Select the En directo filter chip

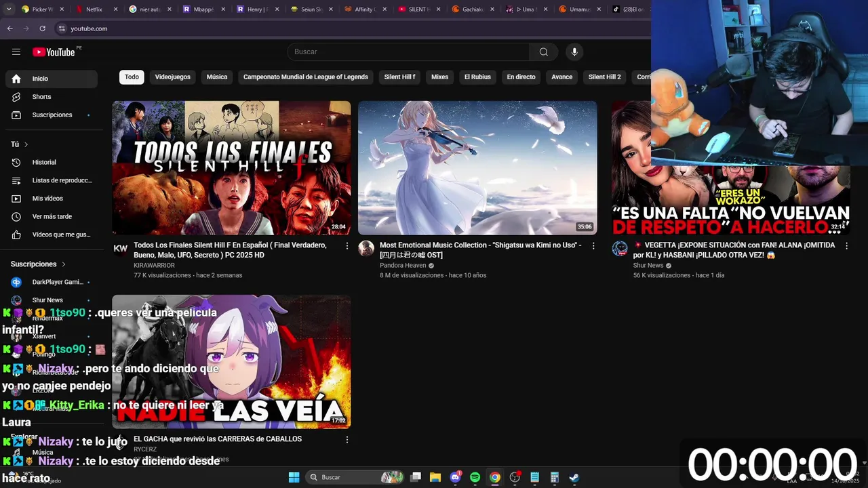coord(521,77)
